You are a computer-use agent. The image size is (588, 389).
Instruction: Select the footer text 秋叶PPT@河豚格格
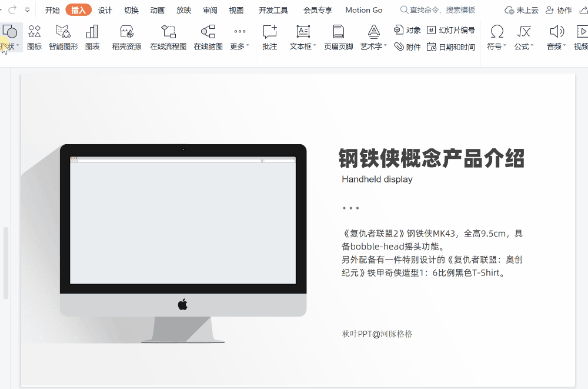(377, 334)
